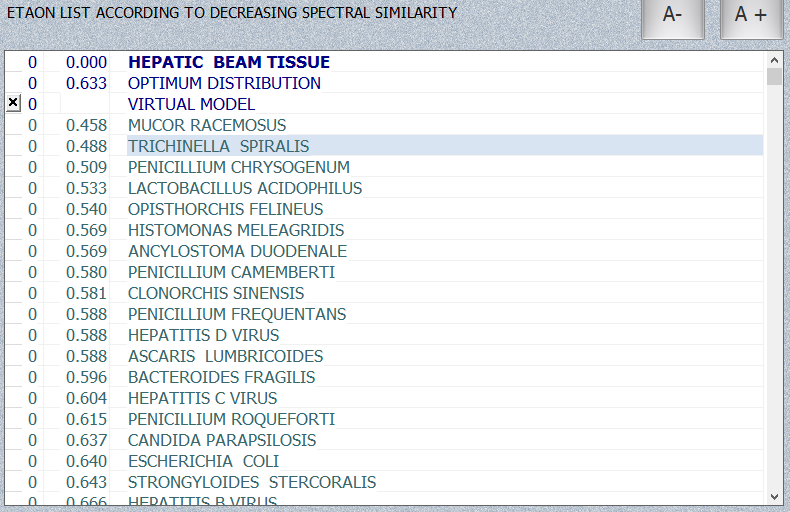Uncheck the VIRTUAL MODEL checkbox
This screenshot has height=512, width=790.
pos(13,103)
